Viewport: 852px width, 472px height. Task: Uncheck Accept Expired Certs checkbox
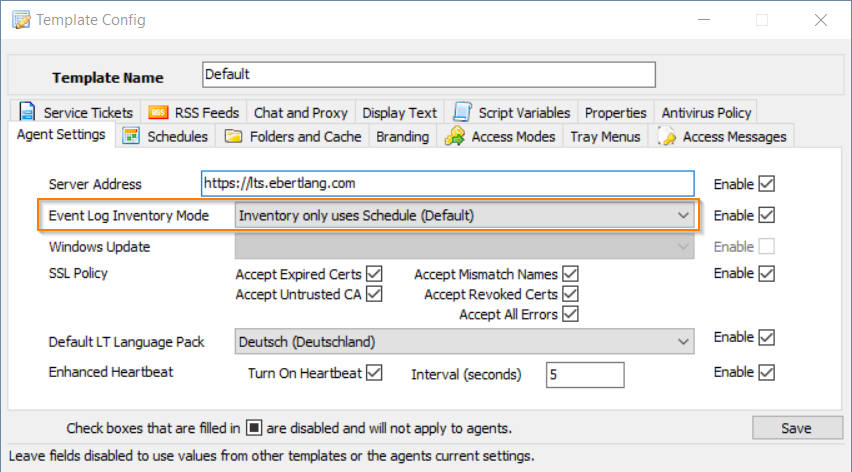(375, 273)
